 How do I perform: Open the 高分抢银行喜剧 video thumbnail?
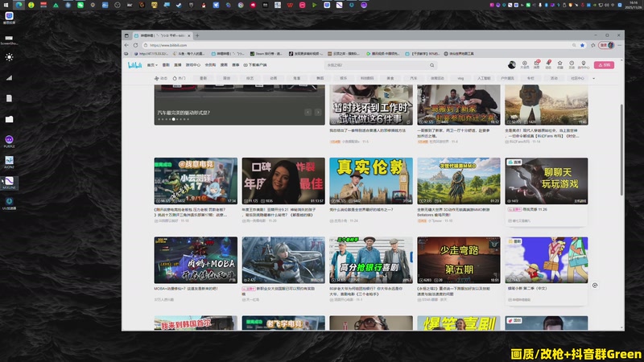pos(371,260)
